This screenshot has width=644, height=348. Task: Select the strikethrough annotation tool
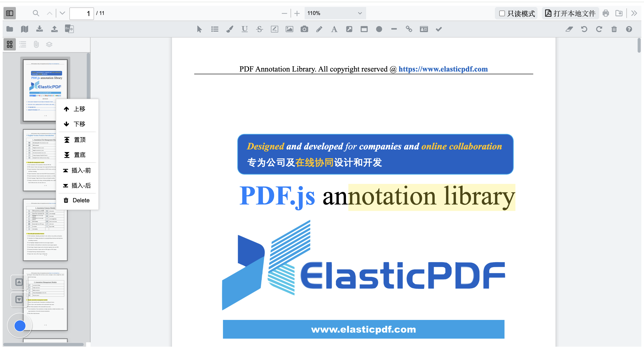coord(259,29)
